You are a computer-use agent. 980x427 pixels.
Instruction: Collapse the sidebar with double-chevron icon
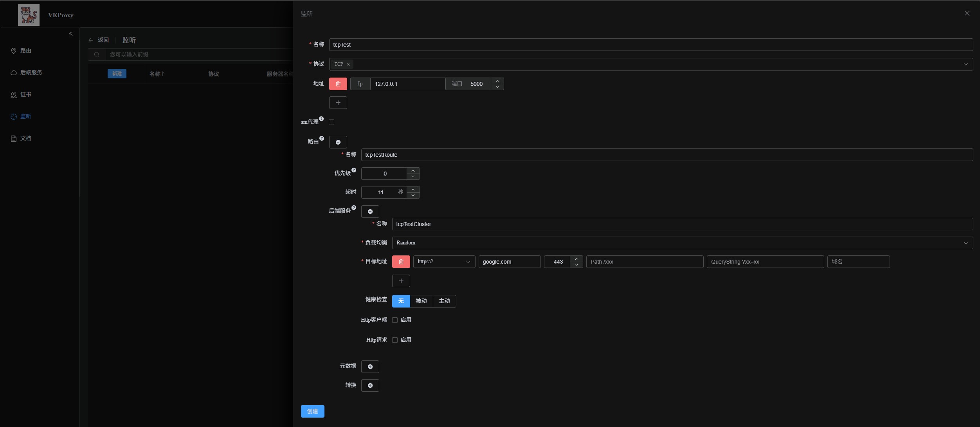[x=71, y=34]
